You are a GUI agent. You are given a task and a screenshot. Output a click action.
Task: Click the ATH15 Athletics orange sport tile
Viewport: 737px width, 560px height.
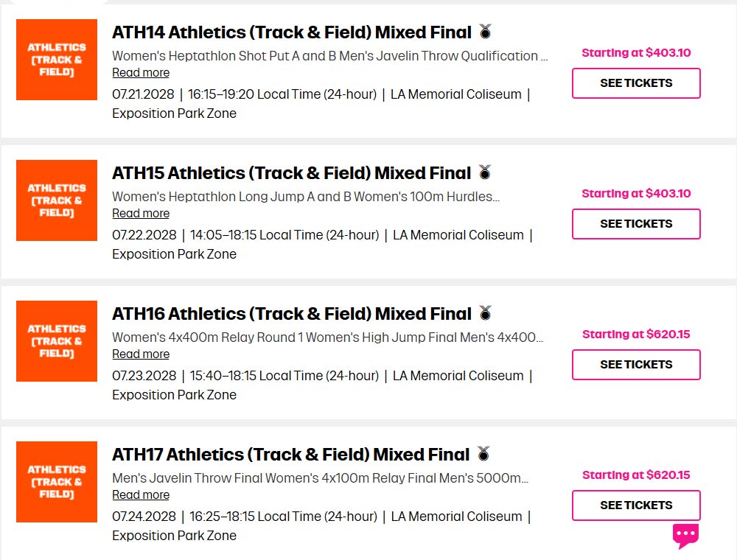pyautogui.click(x=57, y=200)
